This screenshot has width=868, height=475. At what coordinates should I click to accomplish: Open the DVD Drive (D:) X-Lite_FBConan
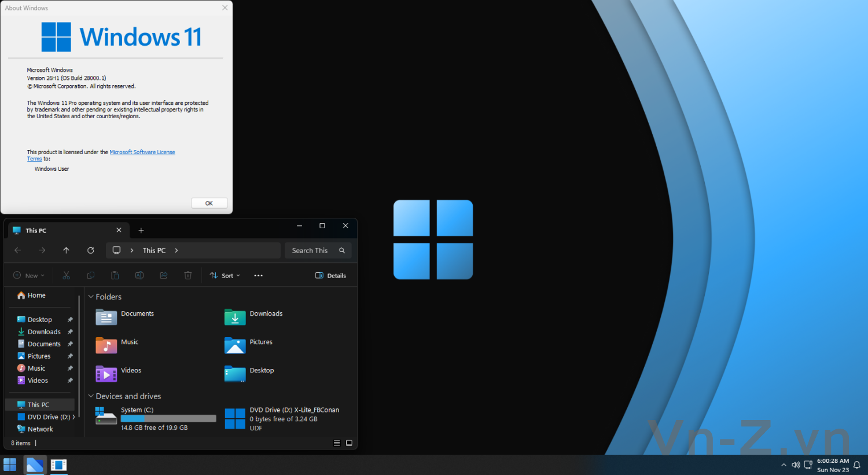click(235, 418)
